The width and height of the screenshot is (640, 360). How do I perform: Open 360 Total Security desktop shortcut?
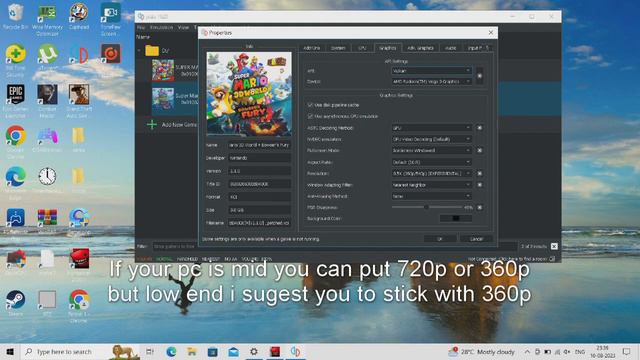(x=16, y=60)
